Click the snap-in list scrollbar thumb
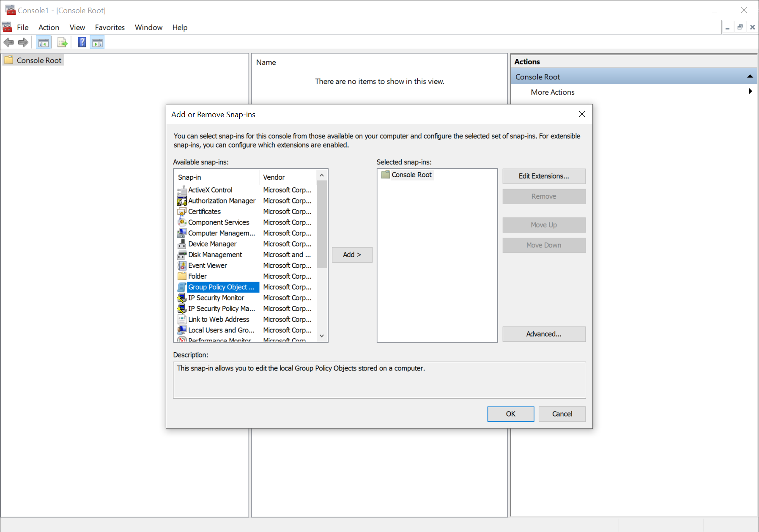 click(322, 224)
